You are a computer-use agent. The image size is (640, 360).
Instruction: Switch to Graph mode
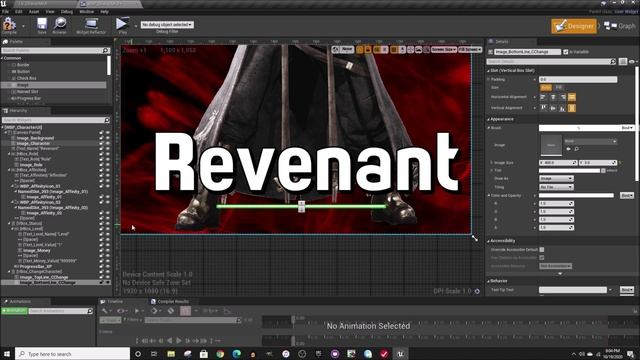(x=620, y=26)
